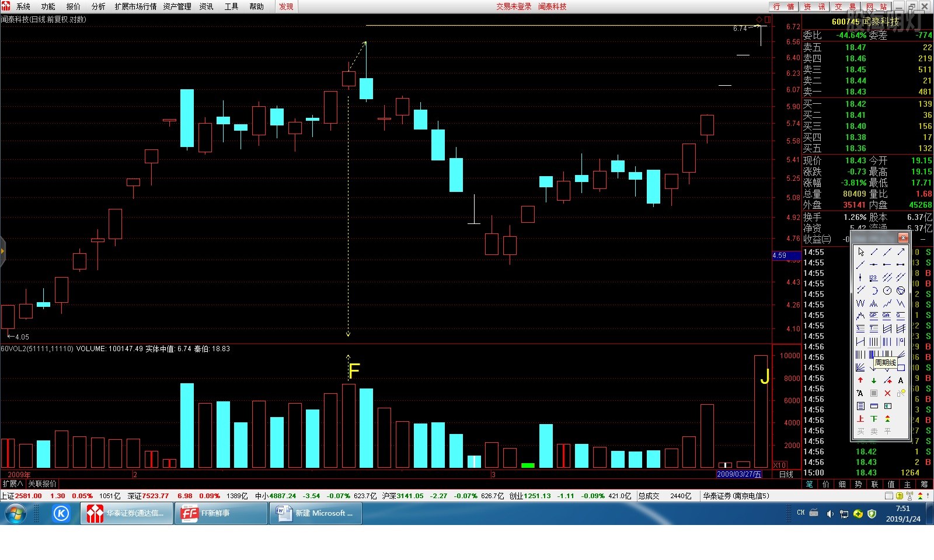Image resolution: width=934 pixels, height=560 pixels.
Task: Open the Windows Start button
Action: (x=16, y=513)
